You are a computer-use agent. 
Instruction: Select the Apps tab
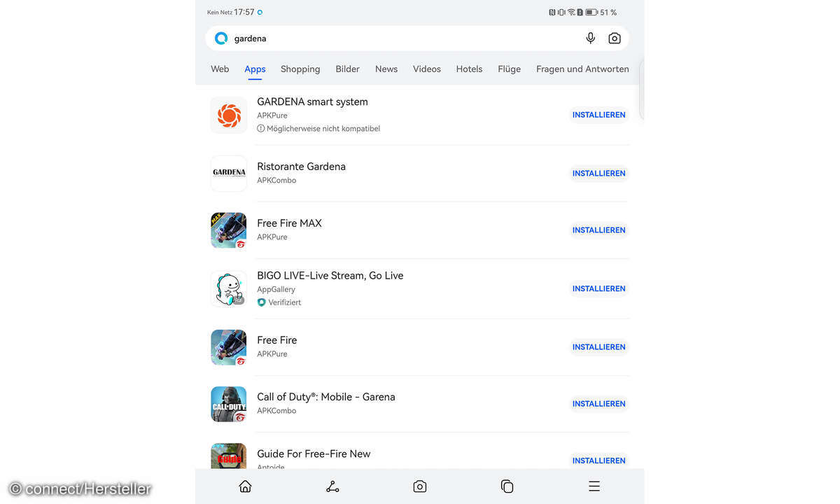coord(255,69)
